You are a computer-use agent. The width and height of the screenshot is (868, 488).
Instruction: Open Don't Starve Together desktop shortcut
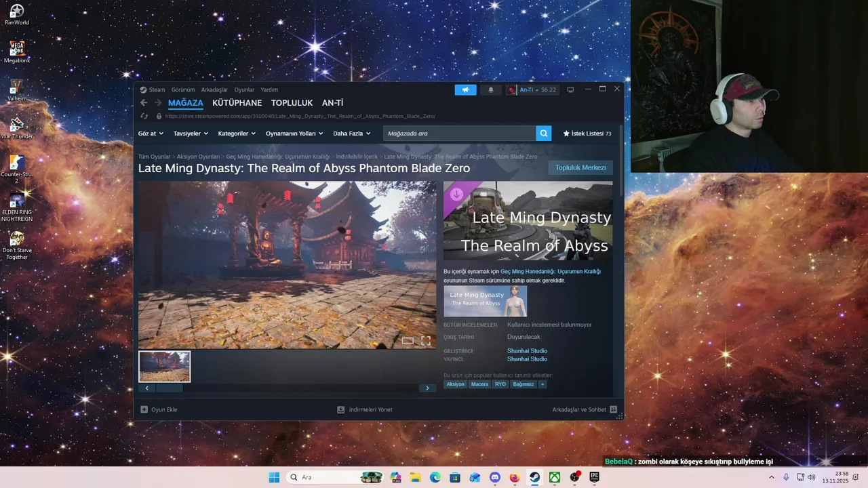(17, 245)
